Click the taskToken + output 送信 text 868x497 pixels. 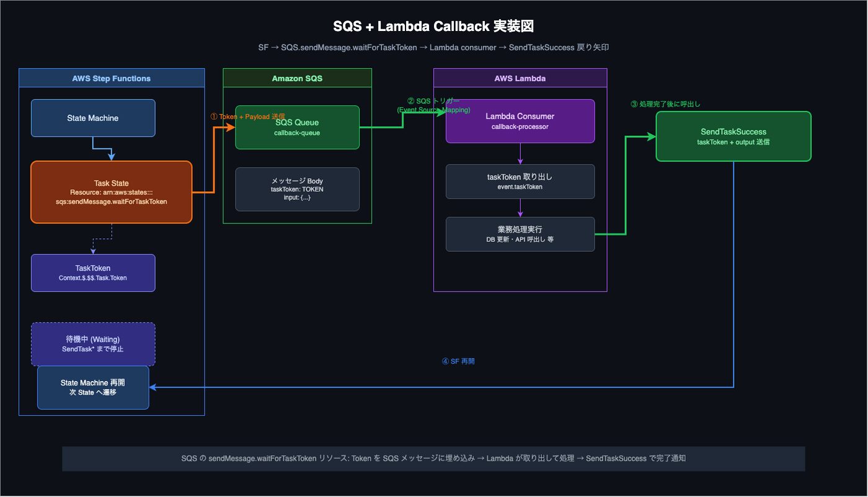click(x=733, y=142)
